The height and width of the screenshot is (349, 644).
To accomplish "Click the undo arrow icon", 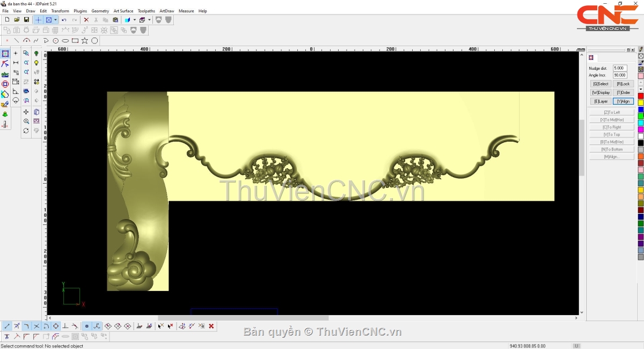I will click(x=64, y=20).
